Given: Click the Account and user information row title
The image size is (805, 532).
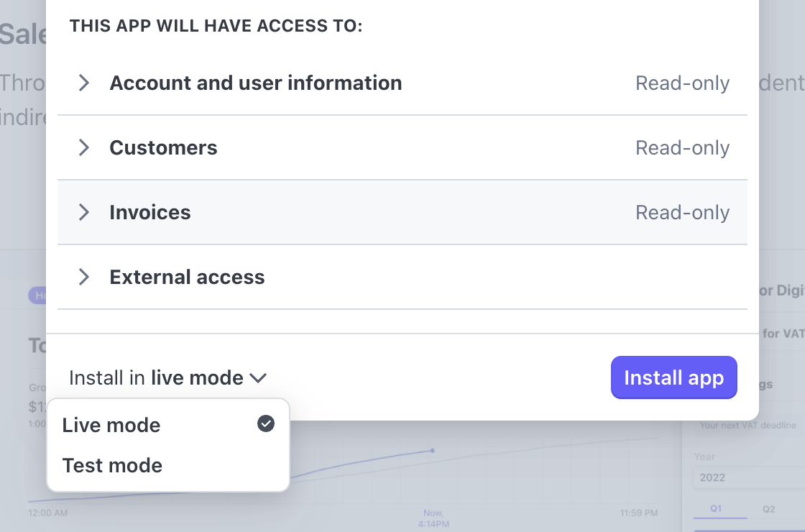Looking at the screenshot, I should tap(256, 83).
